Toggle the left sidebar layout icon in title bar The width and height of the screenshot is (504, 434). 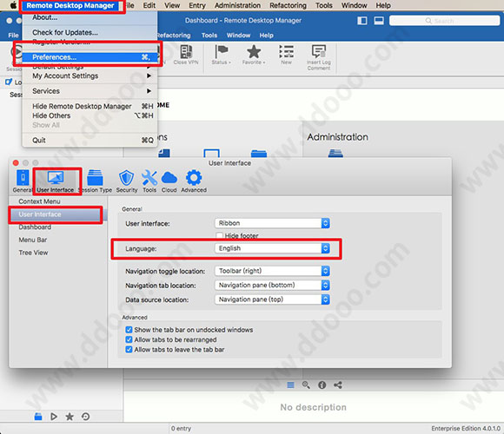pos(362,21)
